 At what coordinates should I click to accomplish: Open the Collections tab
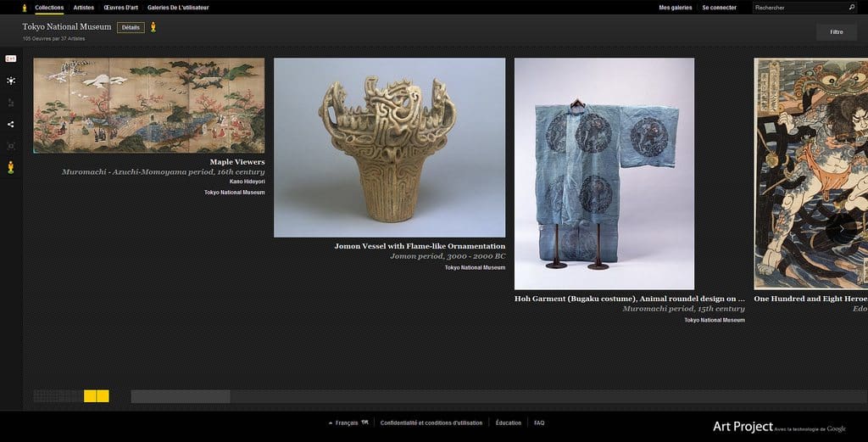(49, 8)
